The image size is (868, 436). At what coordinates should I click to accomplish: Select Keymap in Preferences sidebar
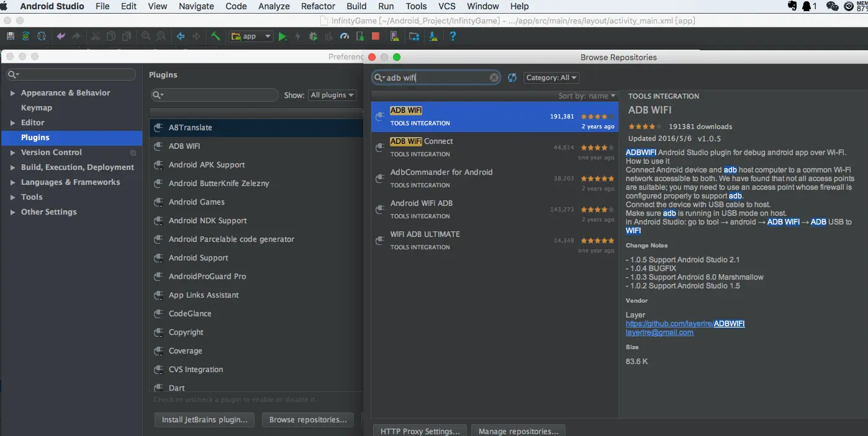(37, 108)
